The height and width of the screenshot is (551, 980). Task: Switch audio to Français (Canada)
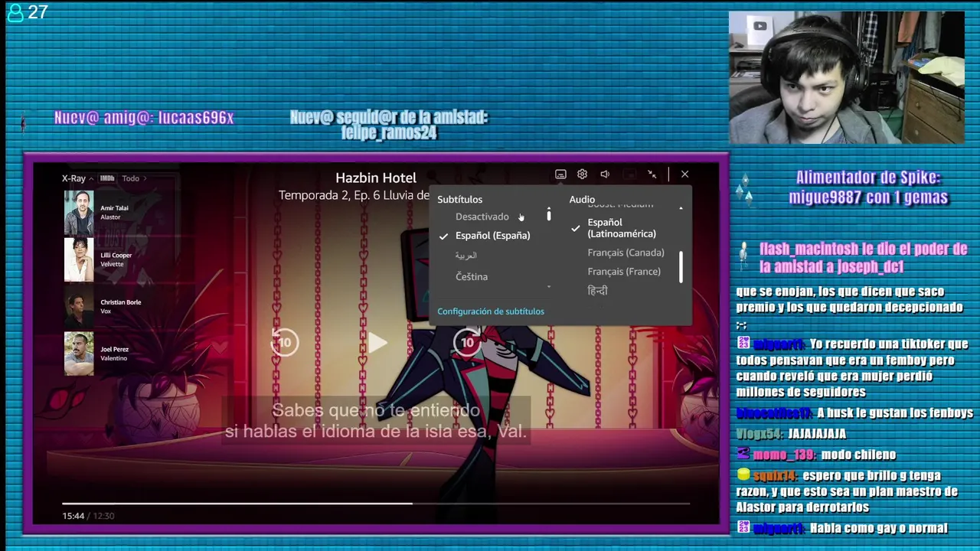pyautogui.click(x=626, y=253)
